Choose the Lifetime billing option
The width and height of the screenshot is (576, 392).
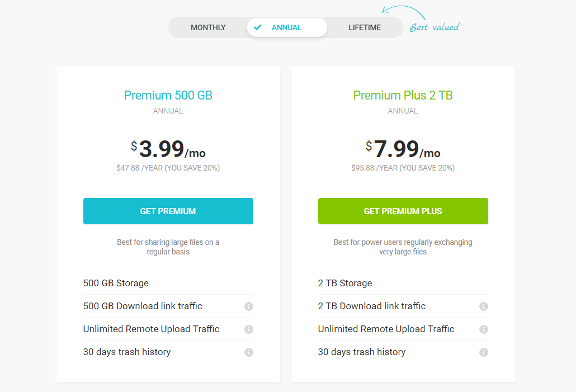[365, 27]
